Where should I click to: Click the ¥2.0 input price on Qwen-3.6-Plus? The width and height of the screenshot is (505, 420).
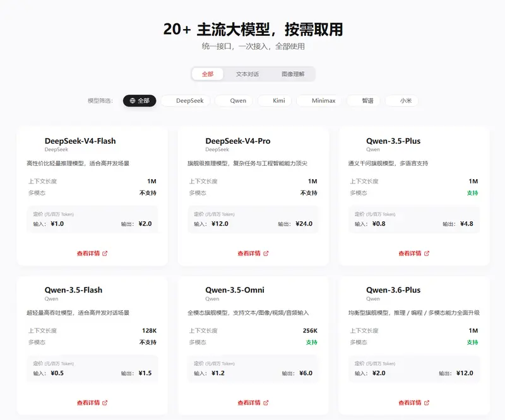coord(379,373)
